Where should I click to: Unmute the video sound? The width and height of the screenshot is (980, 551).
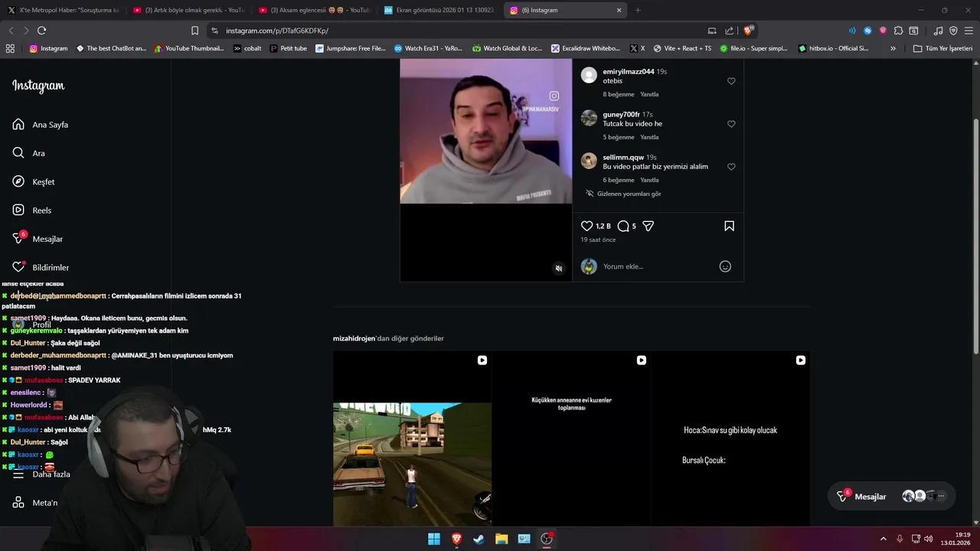[558, 269]
